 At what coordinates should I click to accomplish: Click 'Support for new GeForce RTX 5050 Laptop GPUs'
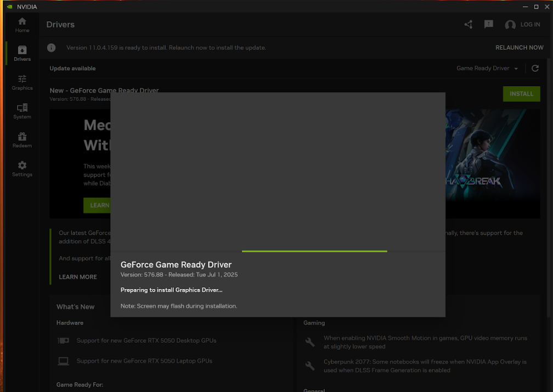pyautogui.click(x=145, y=361)
